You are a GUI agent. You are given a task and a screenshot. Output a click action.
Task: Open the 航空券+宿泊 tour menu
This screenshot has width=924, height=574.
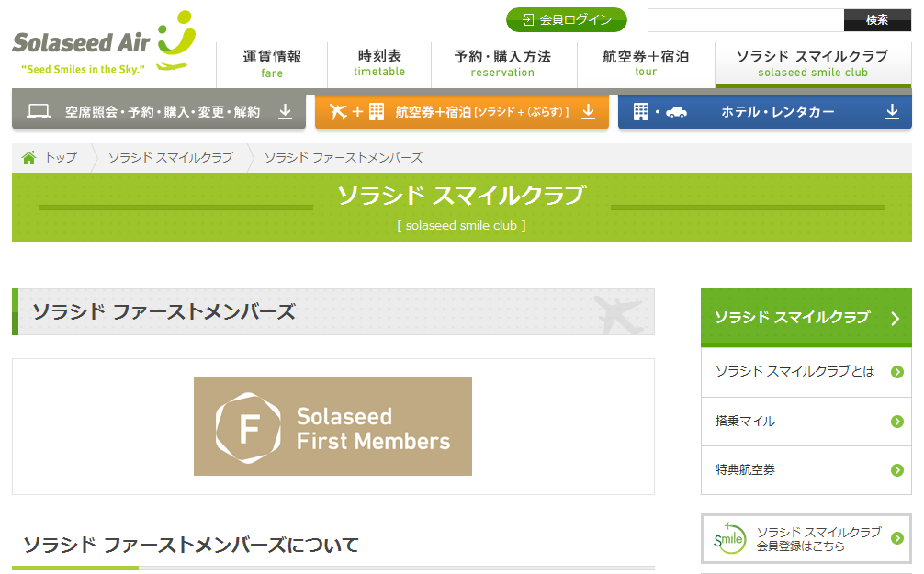point(646,64)
